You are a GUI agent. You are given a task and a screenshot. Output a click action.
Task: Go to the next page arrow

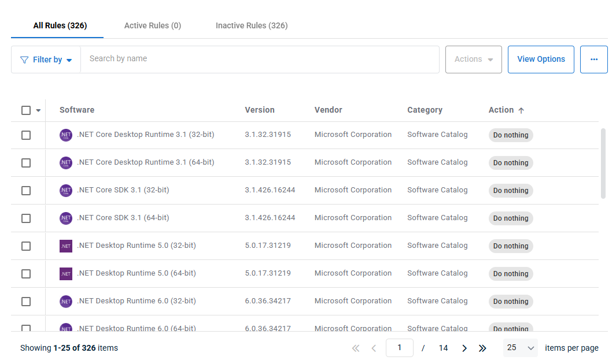point(464,348)
